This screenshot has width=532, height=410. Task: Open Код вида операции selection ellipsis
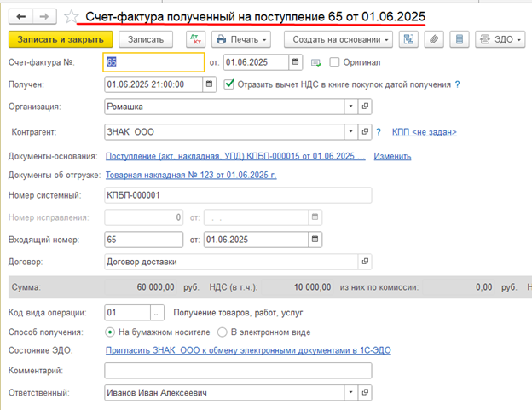tap(157, 313)
